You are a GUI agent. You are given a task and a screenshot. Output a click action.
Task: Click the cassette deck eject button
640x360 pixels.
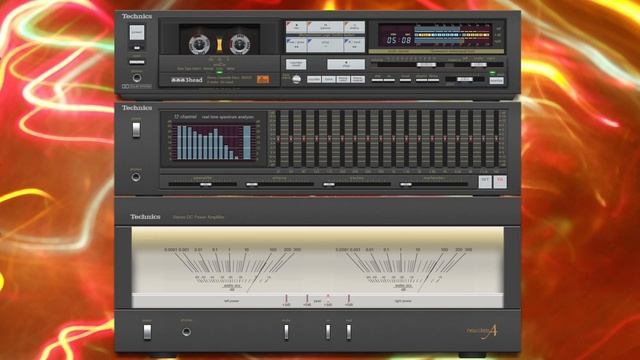(137, 62)
